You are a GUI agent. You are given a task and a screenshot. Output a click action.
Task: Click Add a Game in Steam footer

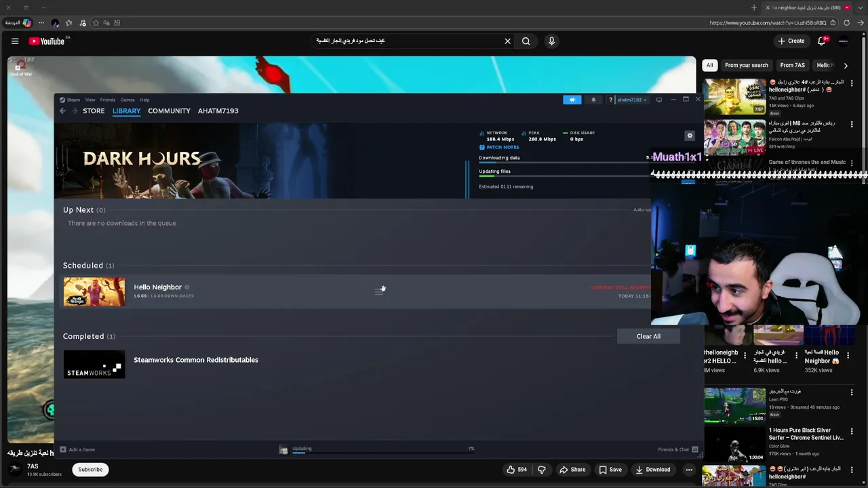tap(77, 449)
